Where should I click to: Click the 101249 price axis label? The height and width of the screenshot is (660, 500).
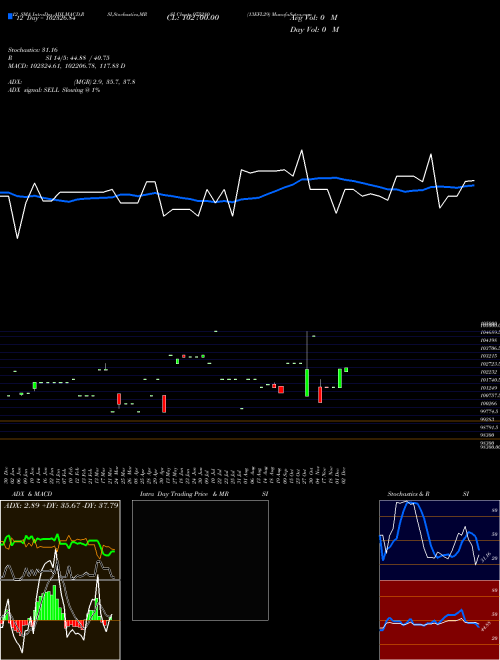point(489,388)
